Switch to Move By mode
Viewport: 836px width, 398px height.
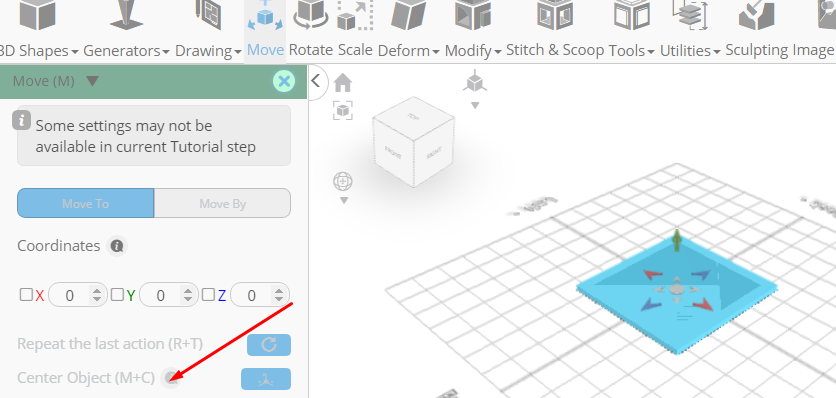[x=222, y=203]
